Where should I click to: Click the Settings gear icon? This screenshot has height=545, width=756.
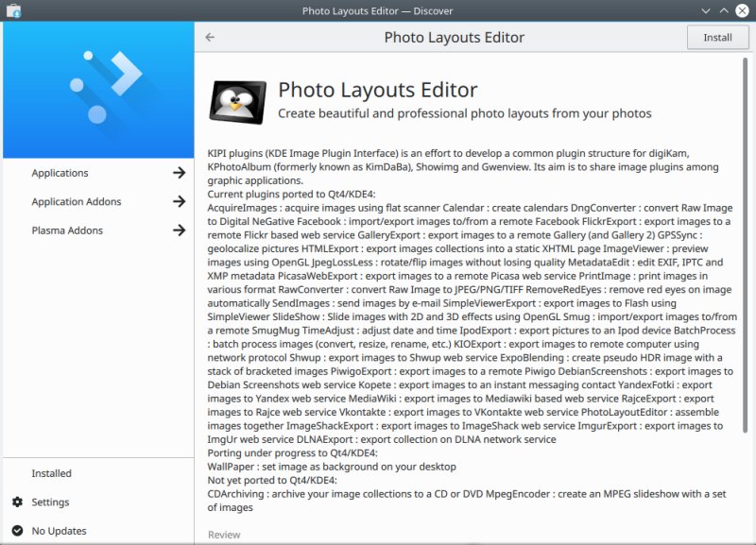pyautogui.click(x=17, y=502)
